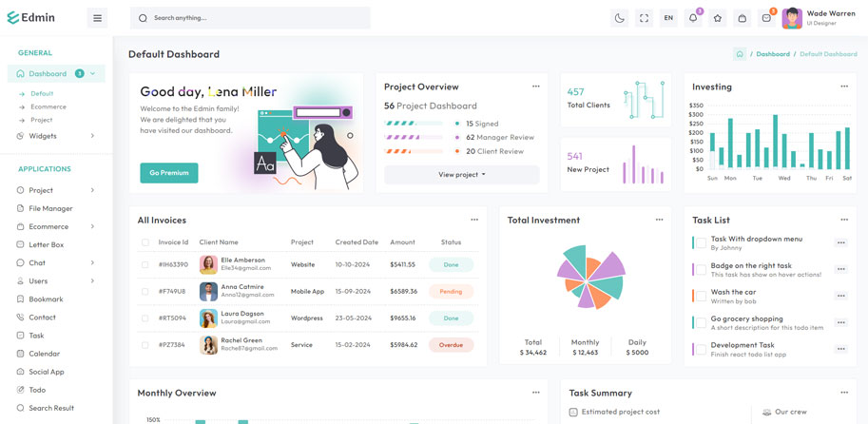The image size is (868, 424).
Task: Open Ecommerce dashboard sub-link
Action: coord(48,106)
